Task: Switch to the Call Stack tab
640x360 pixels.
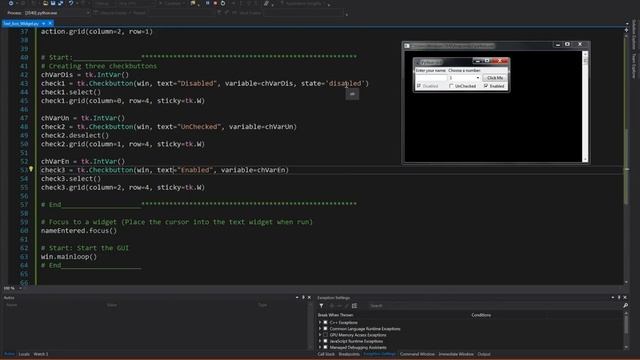Action: click(326, 354)
